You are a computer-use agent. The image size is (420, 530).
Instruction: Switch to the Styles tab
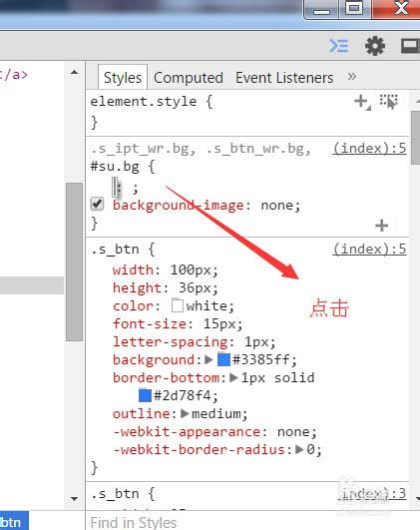click(123, 78)
